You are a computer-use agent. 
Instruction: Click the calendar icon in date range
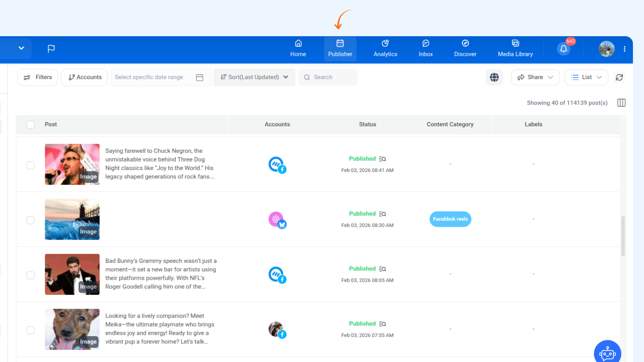point(200,77)
